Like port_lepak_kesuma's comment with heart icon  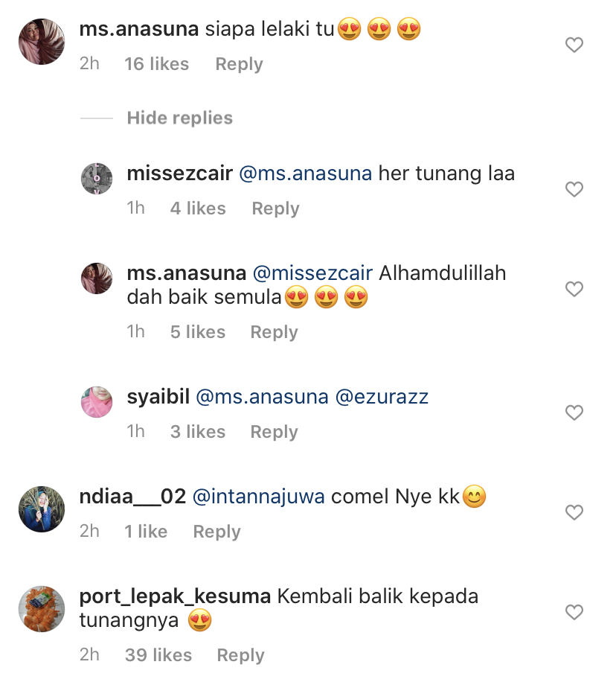(x=574, y=611)
